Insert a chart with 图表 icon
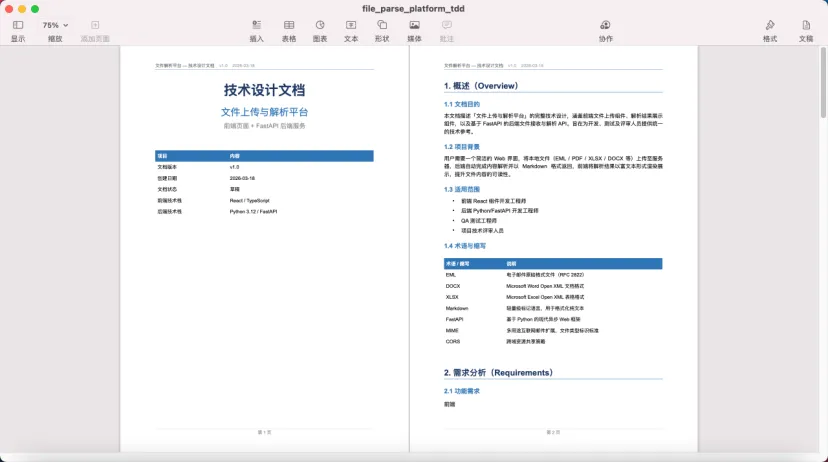The width and height of the screenshot is (828, 462). [320, 25]
